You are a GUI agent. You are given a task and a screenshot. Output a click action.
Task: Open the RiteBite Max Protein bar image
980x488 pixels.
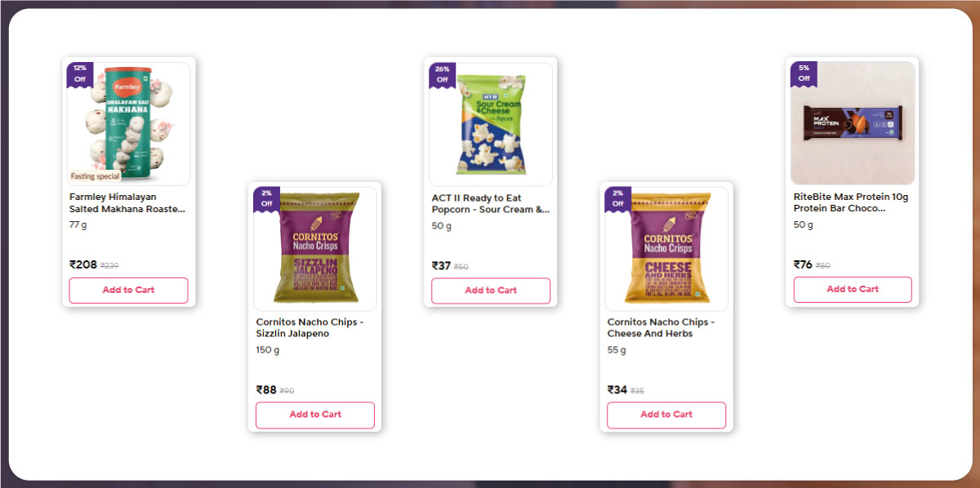(853, 123)
